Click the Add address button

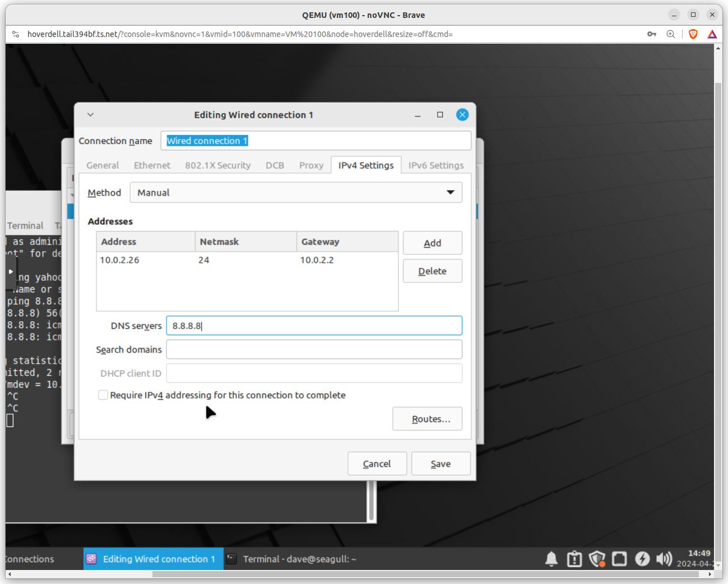point(433,243)
